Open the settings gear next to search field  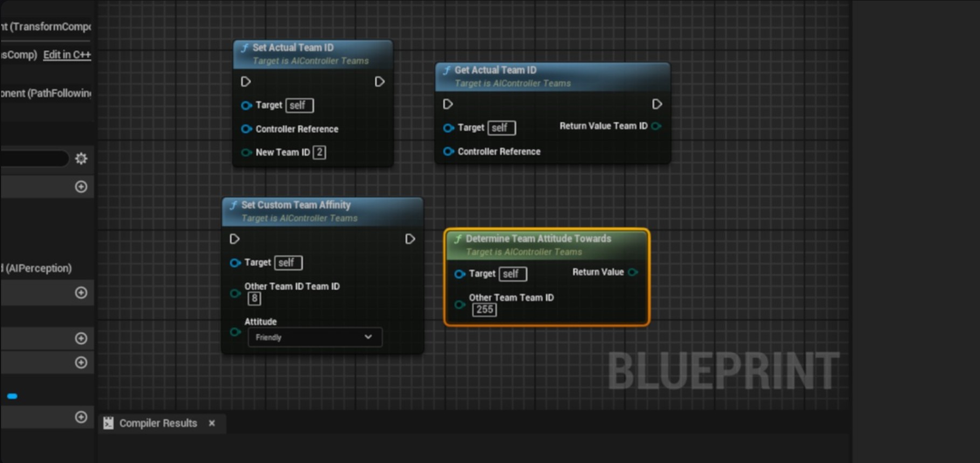[x=81, y=159]
